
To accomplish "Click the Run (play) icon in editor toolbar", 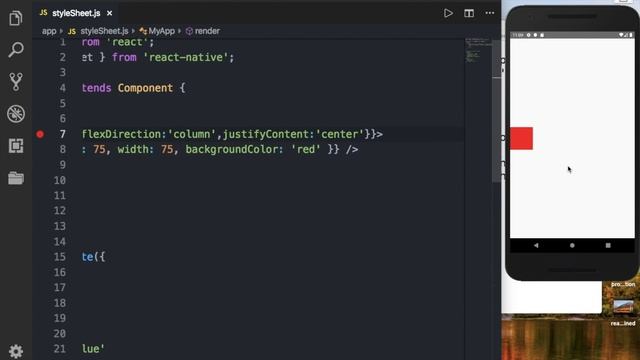I will [x=448, y=13].
